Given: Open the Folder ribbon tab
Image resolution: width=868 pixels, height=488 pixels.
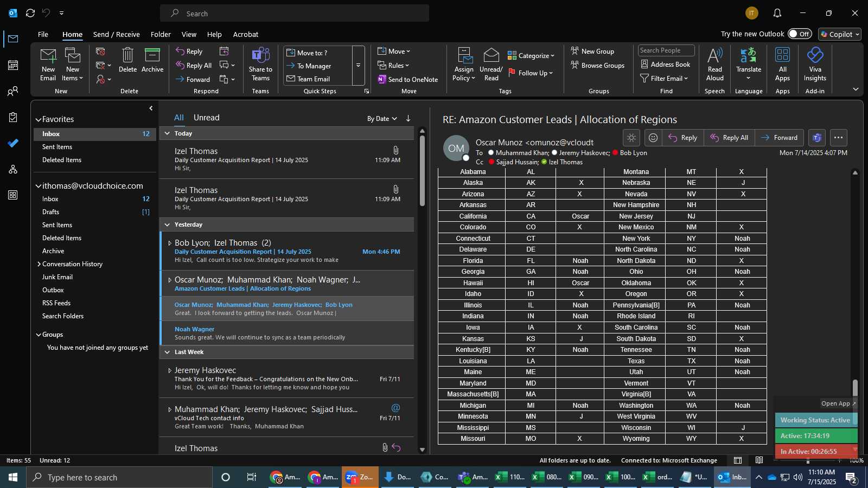Looking at the screenshot, I should [x=161, y=34].
